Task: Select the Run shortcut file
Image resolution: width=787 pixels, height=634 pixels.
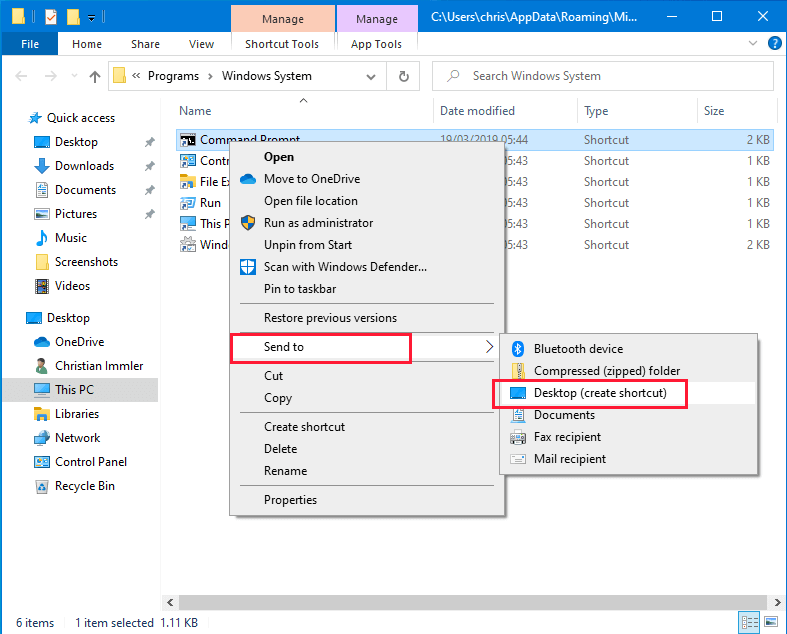Action: 210,203
